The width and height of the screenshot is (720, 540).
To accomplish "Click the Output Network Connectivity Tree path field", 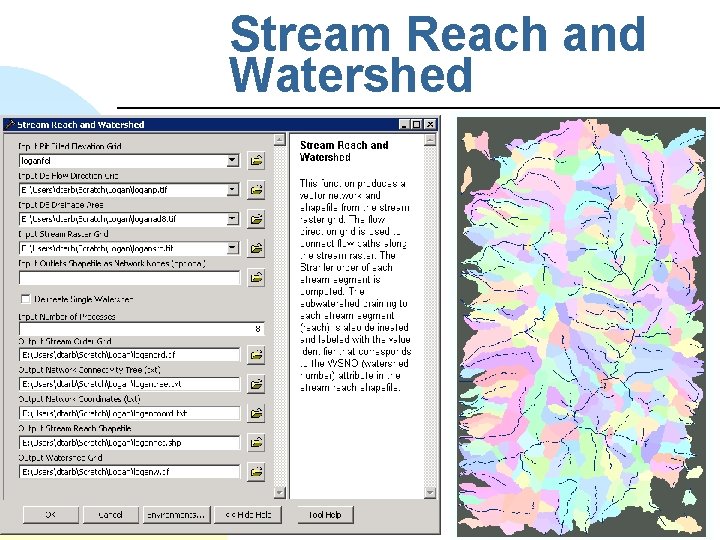I will pos(129,384).
